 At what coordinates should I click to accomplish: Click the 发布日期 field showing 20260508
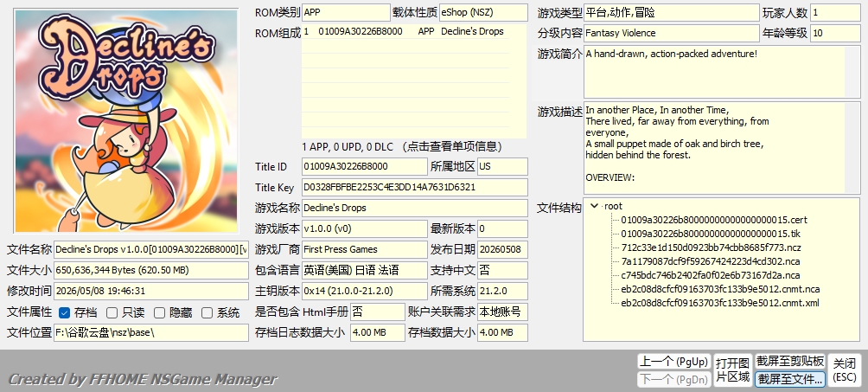(502, 249)
